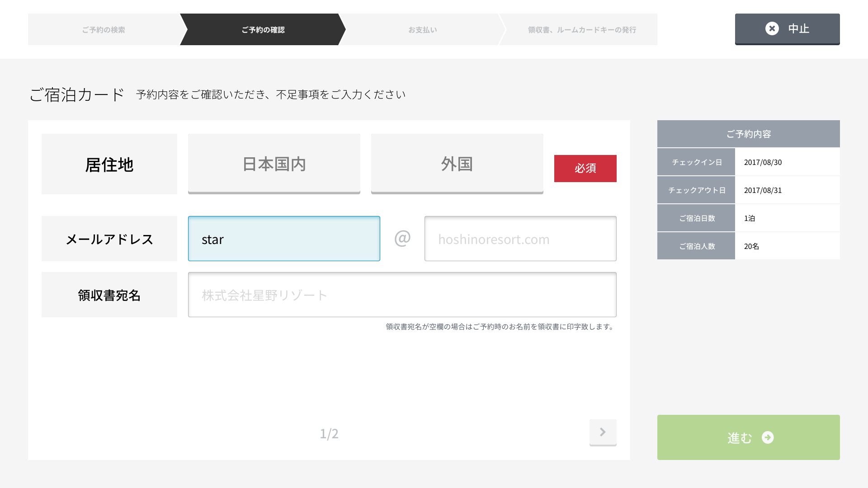Click the 必須 required badge
This screenshot has width=868, height=488.
coord(585,168)
